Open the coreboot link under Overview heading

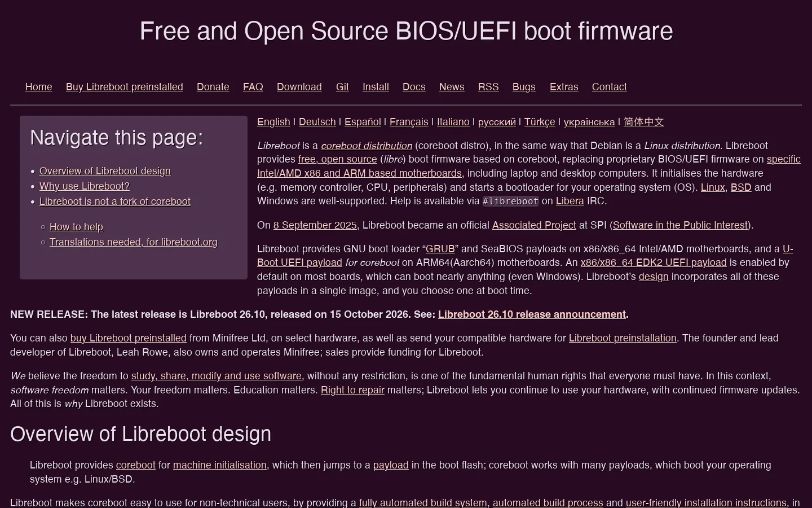pyautogui.click(x=135, y=465)
